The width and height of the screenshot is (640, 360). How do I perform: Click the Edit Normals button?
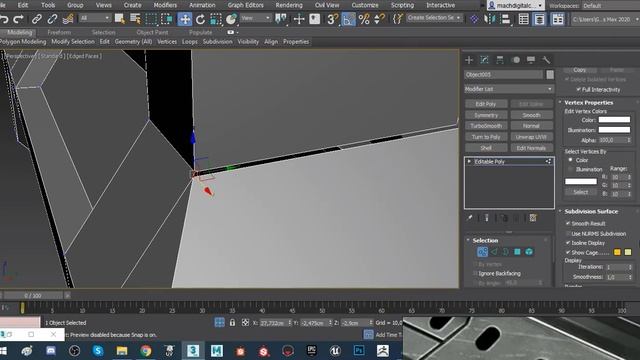point(531,148)
